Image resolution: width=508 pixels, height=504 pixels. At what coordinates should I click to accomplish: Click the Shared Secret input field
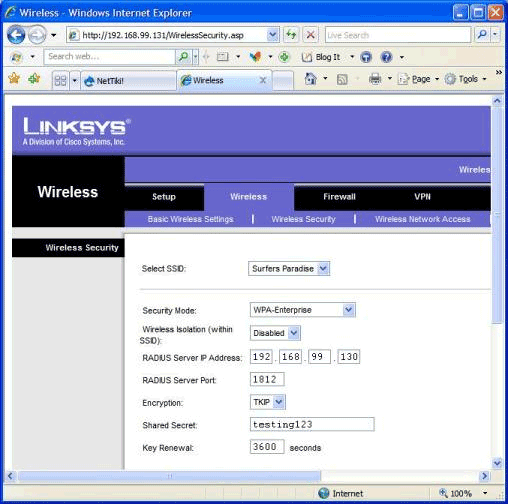coord(312,424)
